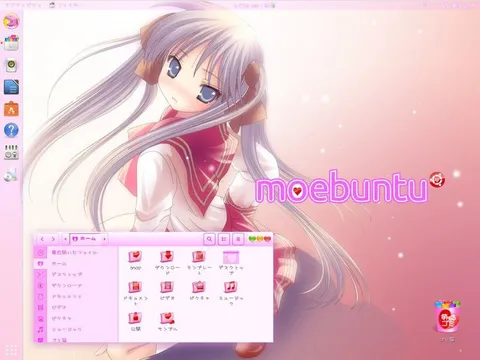Click the ホーム path bar button
This screenshot has height=360, width=480.
pos(85,239)
